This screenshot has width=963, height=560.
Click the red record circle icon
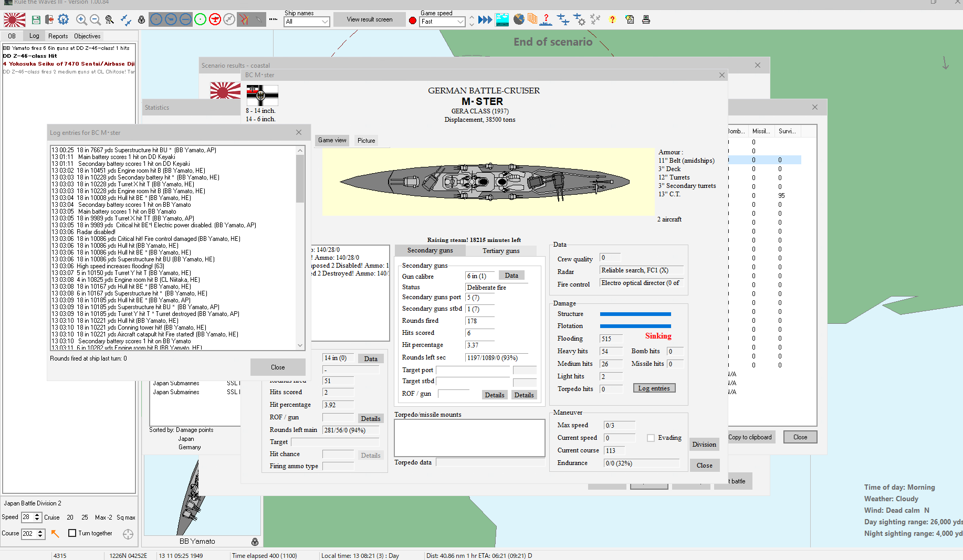coord(413,21)
